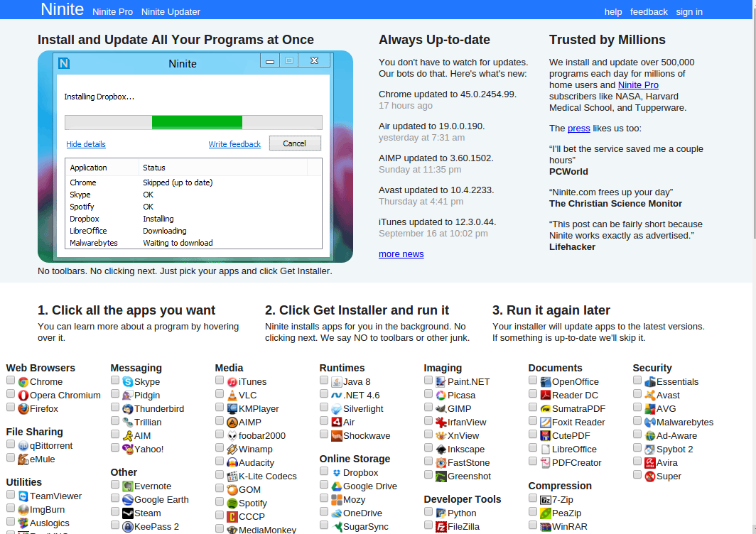
Task: Check the GIMP checkbox
Action: click(x=428, y=408)
